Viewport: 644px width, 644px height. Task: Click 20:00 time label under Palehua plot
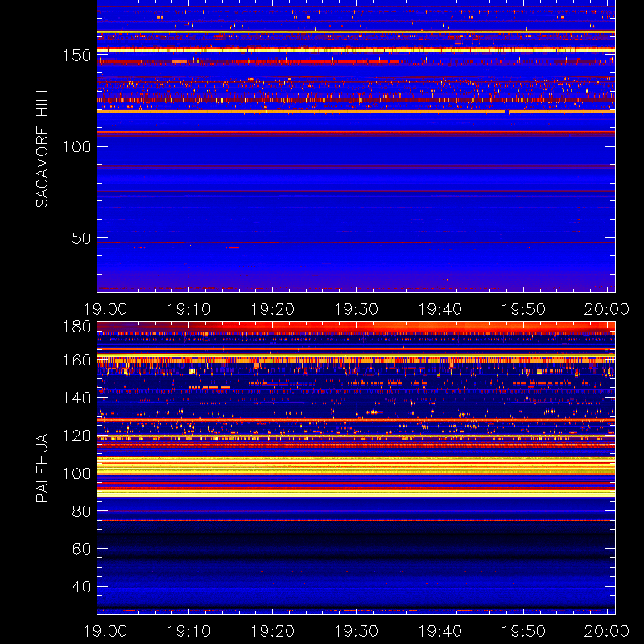[x=607, y=631]
